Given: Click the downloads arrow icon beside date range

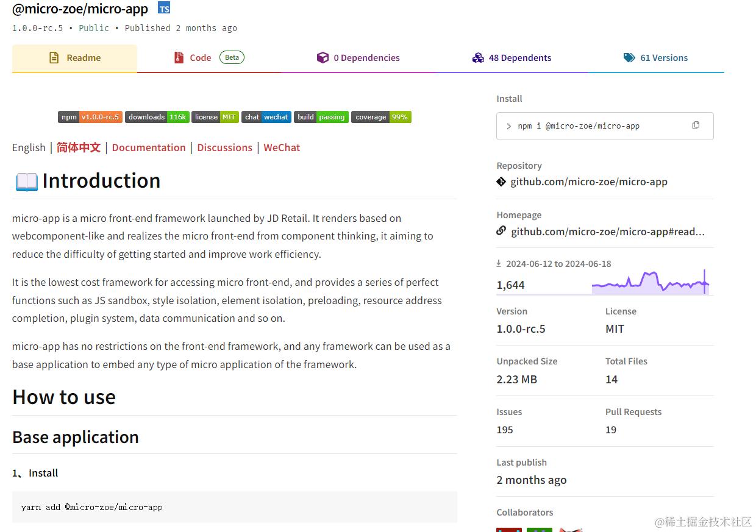Looking at the screenshot, I should [499, 263].
